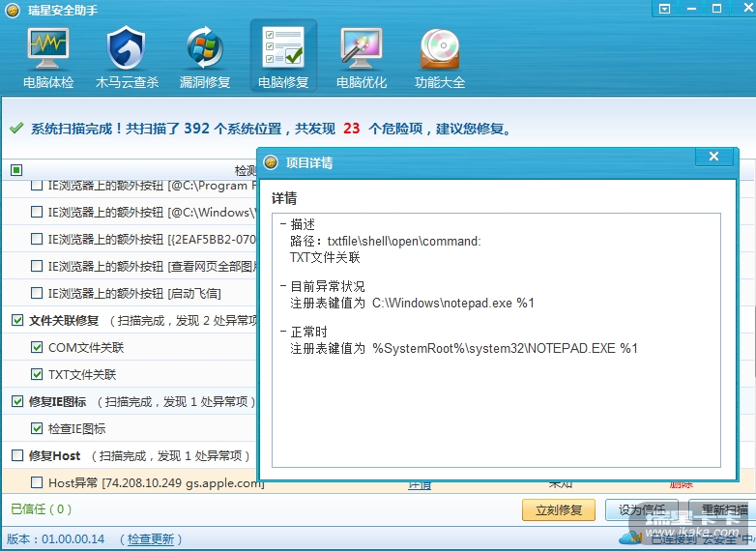Check the IE extra button @C:\Program entry

pos(37,185)
